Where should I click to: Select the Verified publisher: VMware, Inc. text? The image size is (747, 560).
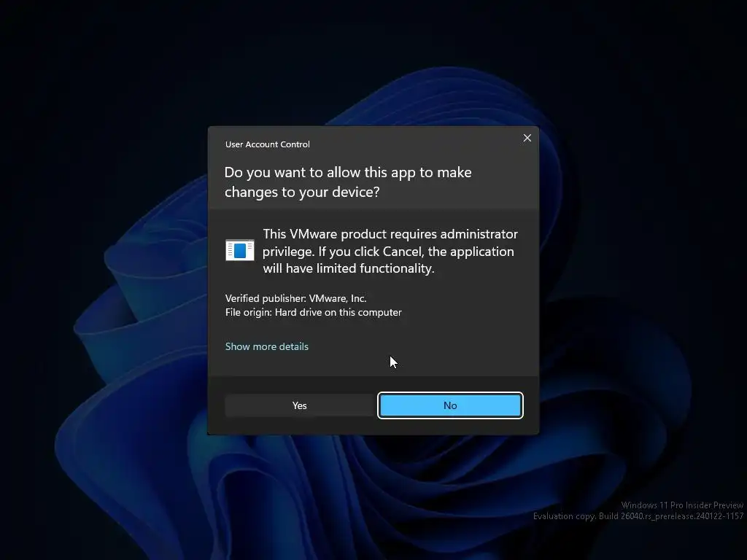tap(296, 298)
